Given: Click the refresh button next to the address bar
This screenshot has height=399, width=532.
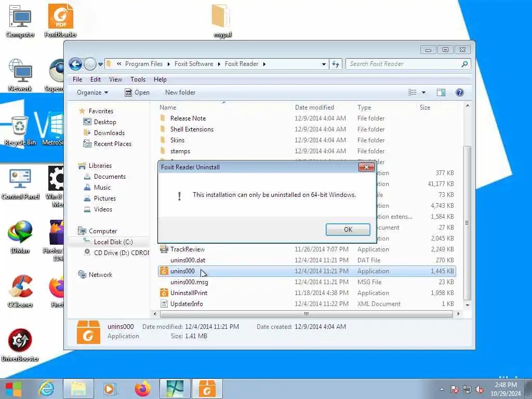Looking at the screenshot, I should point(336,64).
